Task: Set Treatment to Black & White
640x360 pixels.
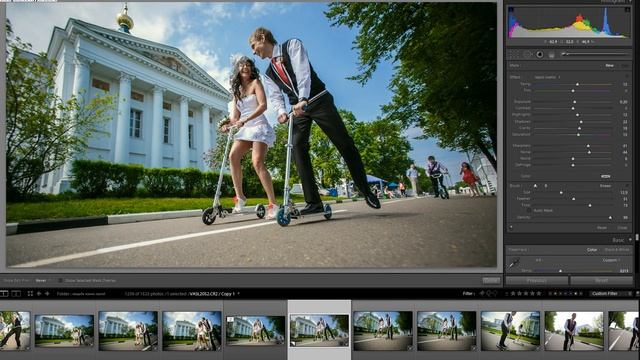Action: (x=617, y=250)
